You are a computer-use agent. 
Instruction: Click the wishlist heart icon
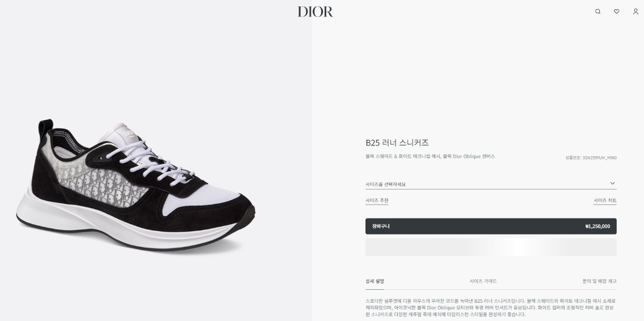[x=617, y=11]
